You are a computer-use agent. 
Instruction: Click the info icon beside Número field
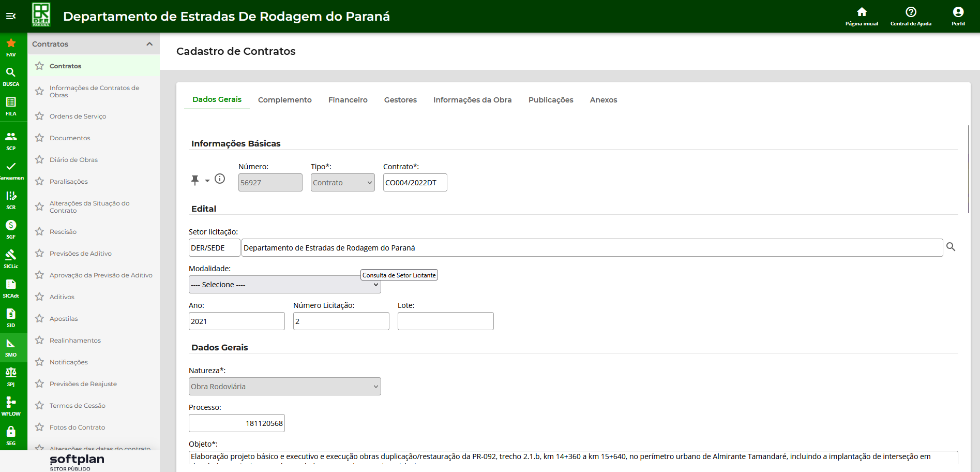[x=220, y=179]
